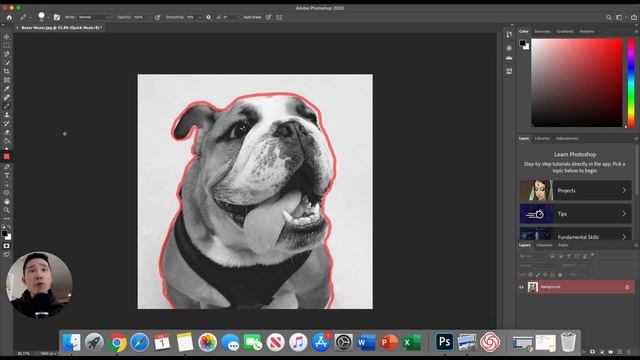Image resolution: width=640 pixels, height=360 pixels.
Task: Select the Brush tool in toolbox
Action: pyautogui.click(x=7, y=106)
